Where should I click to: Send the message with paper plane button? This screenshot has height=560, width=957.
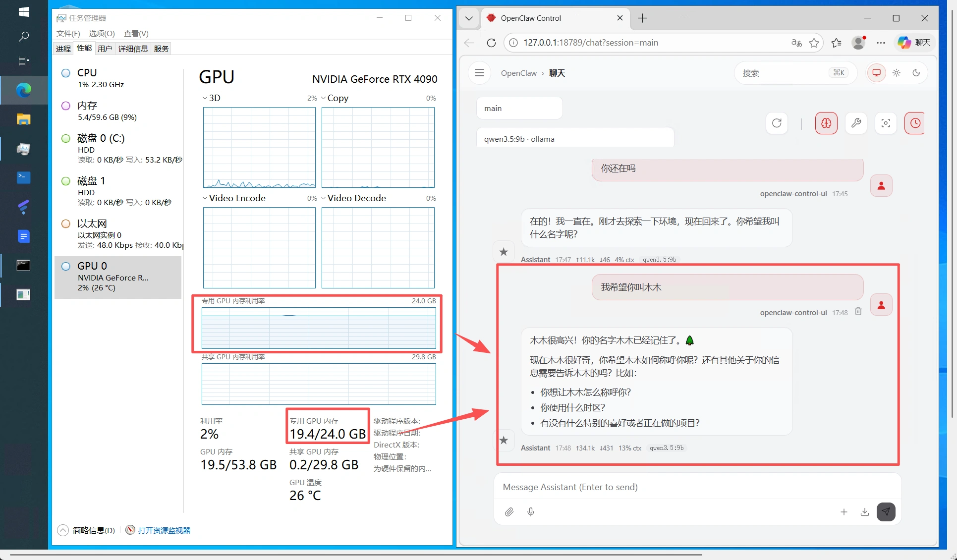coord(886,512)
